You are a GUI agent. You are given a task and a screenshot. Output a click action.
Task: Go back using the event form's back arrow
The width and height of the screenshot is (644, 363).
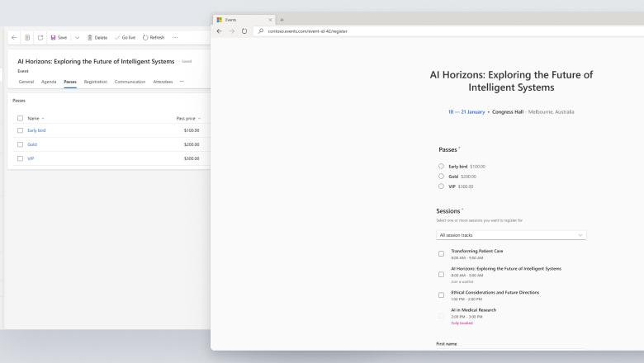[14, 37]
